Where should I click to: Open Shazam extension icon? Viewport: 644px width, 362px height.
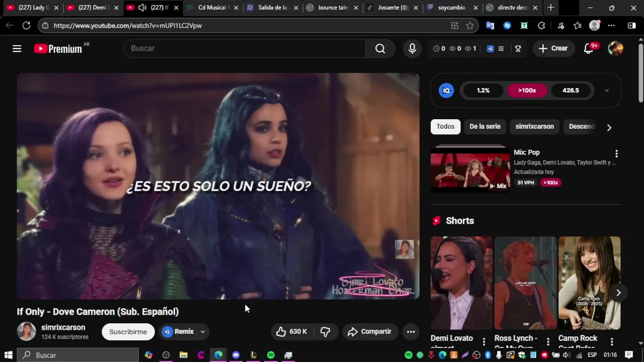click(507, 26)
